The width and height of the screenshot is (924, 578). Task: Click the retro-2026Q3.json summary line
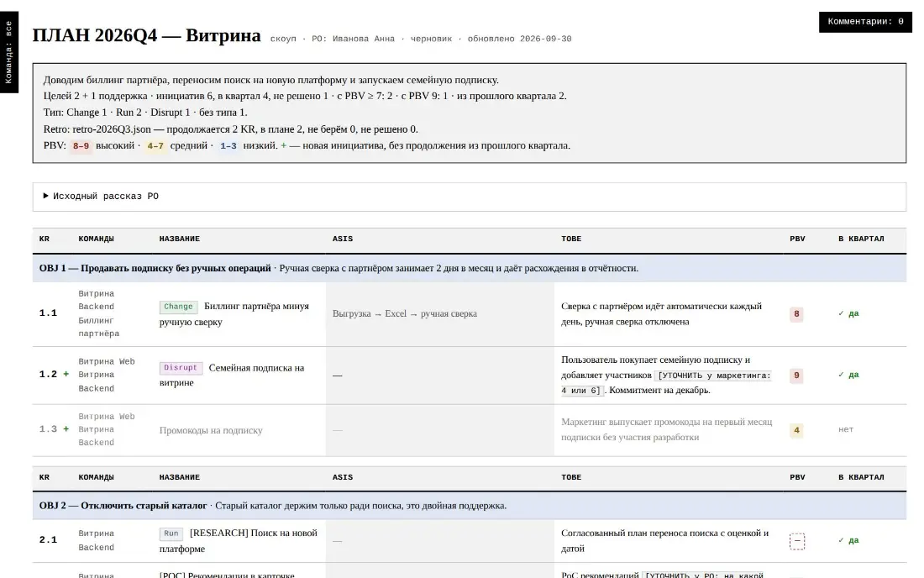[230, 129]
